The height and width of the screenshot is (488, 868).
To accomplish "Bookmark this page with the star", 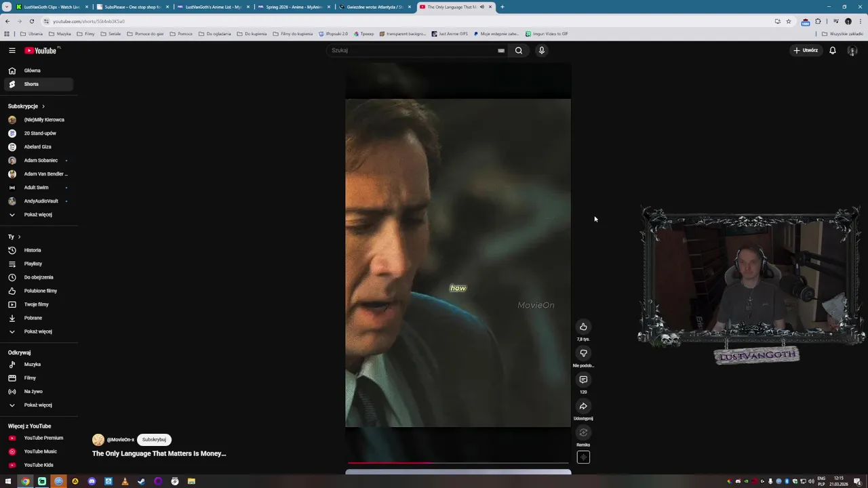I will coord(788,21).
